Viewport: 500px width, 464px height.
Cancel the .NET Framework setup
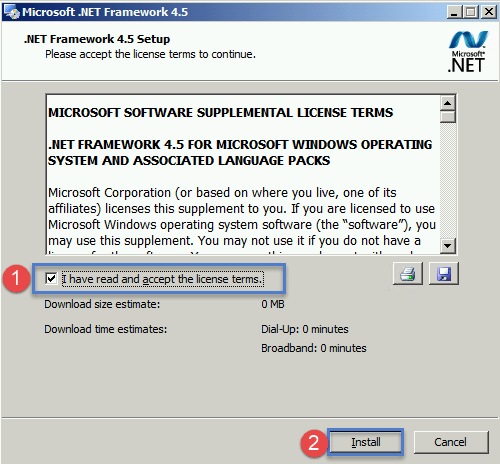click(451, 442)
